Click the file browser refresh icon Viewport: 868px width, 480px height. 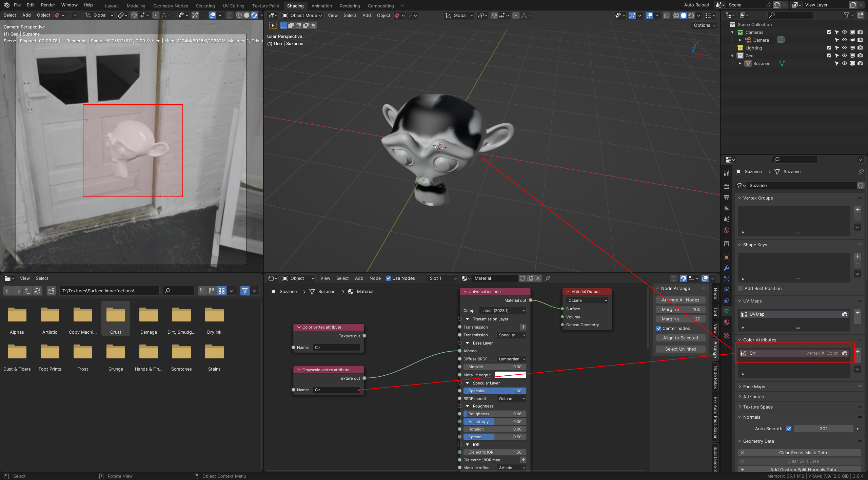pos(37,291)
